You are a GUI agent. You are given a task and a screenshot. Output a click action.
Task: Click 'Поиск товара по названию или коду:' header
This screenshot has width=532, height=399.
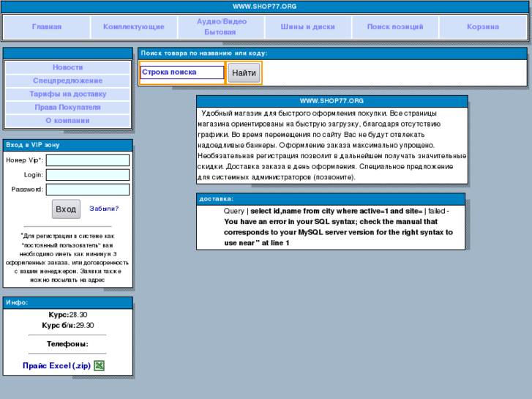332,53
